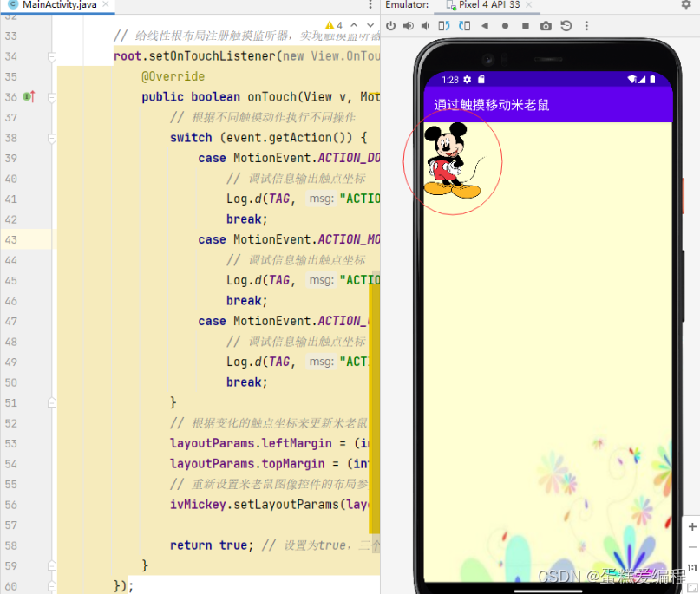The height and width of the screenshot is (594, 700).
Task: Tap the emulator Back button
Action: click(485, 26)
